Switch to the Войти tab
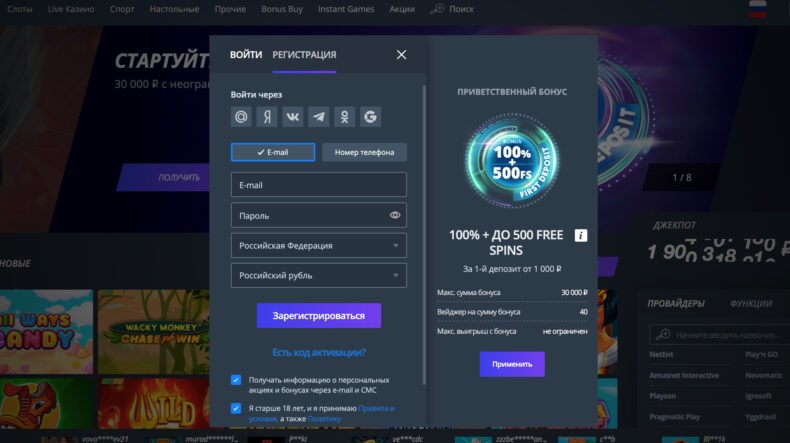 point(246,54)
